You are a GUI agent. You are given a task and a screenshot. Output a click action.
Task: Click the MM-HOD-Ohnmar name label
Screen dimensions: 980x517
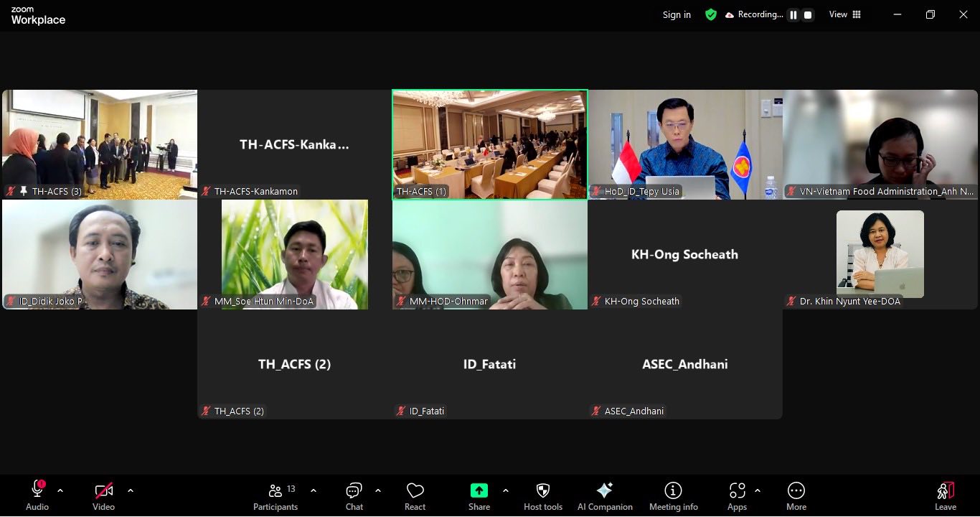coord(448,301)
